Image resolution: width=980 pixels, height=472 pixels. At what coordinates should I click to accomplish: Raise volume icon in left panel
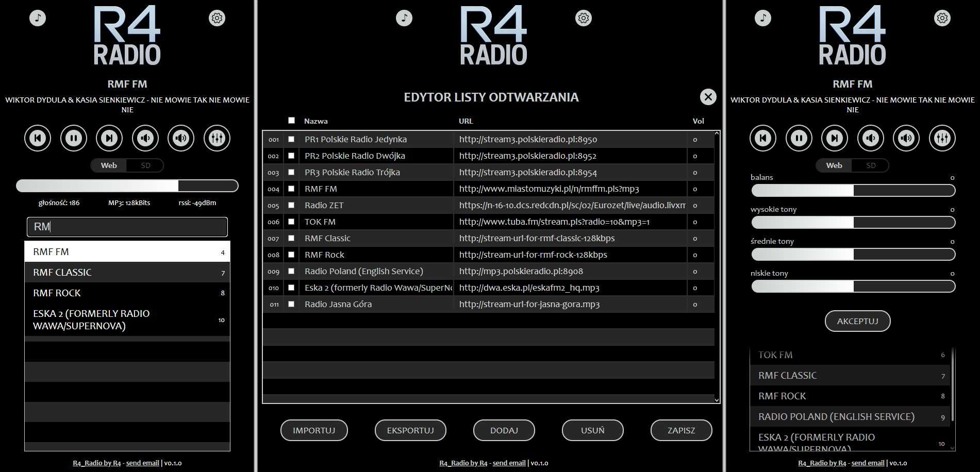click(181, 138)
